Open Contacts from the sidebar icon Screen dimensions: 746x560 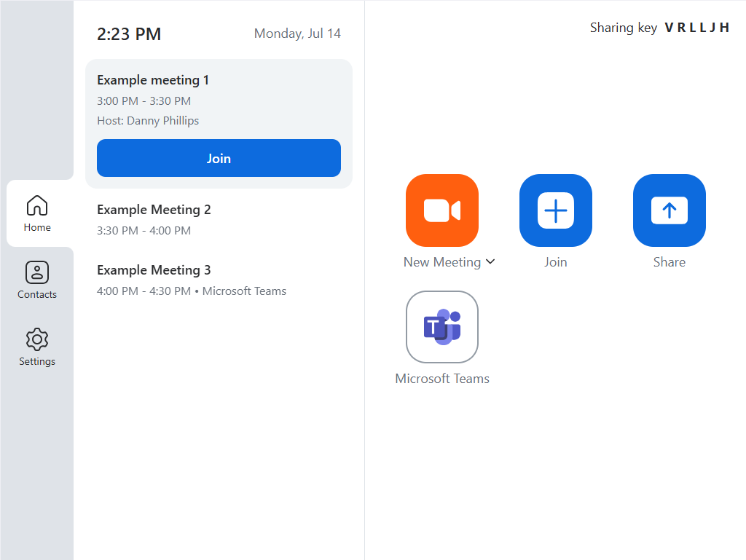pos(37,272)
